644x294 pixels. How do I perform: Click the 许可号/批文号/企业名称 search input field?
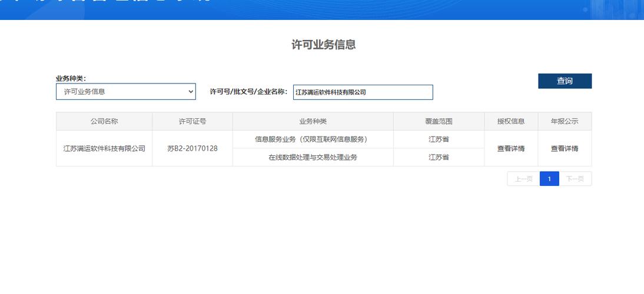click(x=363, y=92)
